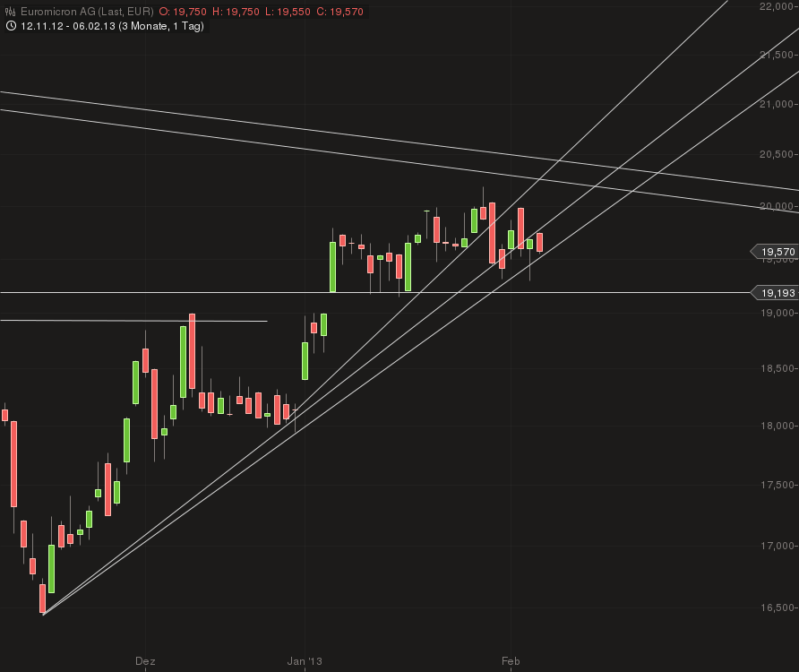The height and width of the screenshot is (672, 799).
Task: Click the clock icon beside date range
Action: [11, 25]
